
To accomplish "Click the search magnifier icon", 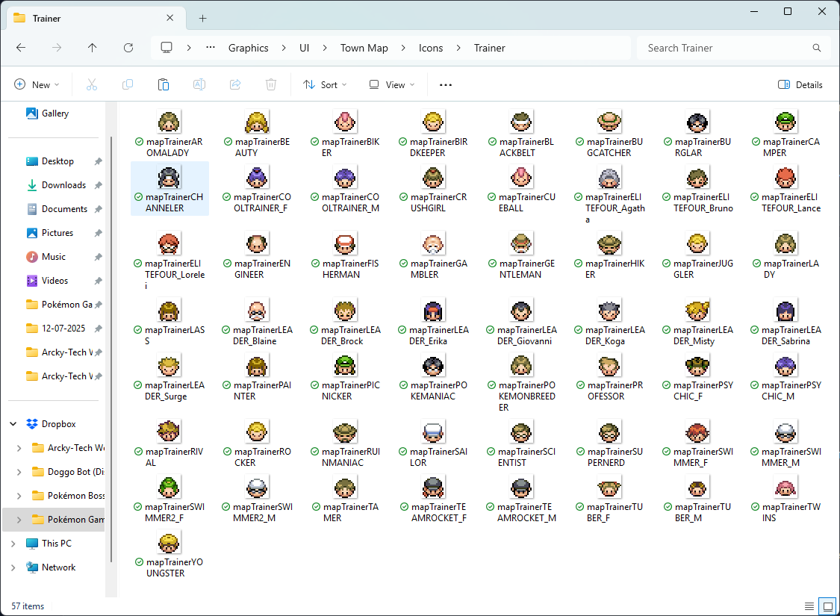I will pyautogui.click(x=816, y=48).
